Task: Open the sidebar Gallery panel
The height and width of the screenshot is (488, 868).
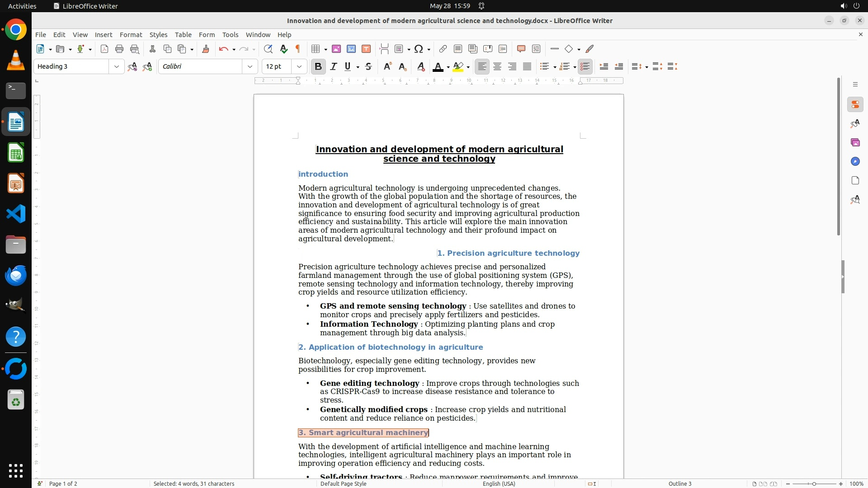Action: 855,142
